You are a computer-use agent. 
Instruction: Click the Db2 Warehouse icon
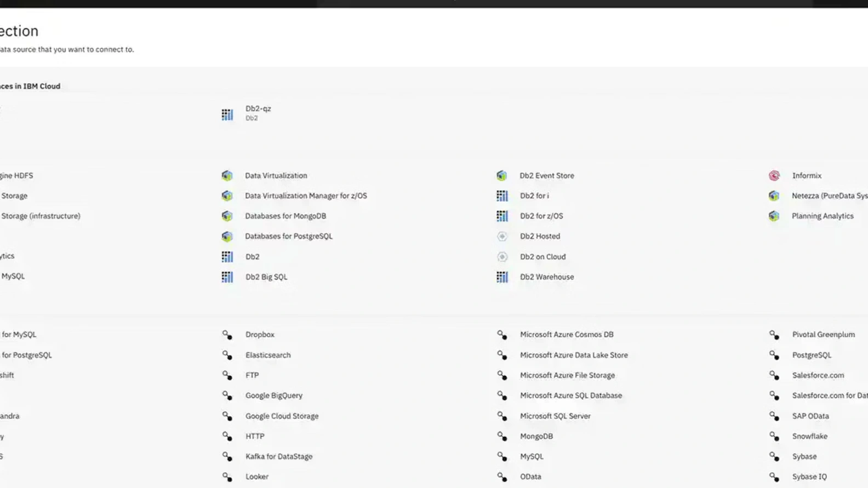tap(501, 277)
